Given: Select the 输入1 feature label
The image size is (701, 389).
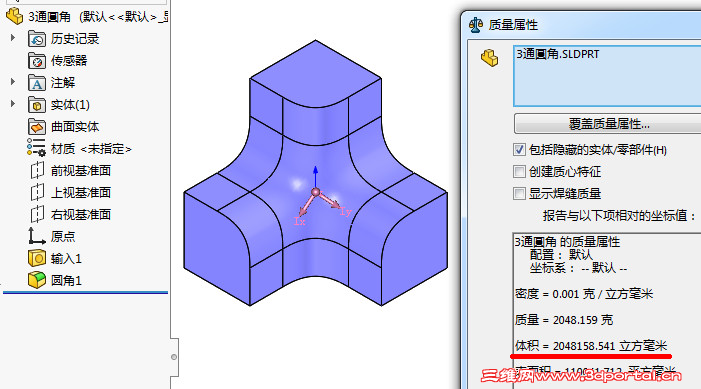Looking at the screenshot, I should (x=66, y=258).
